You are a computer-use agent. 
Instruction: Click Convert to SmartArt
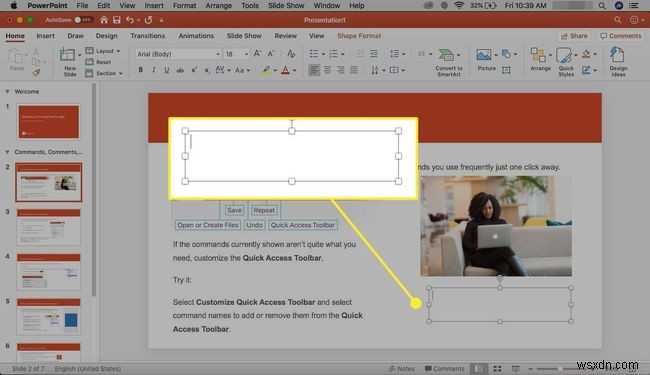(449, 62)
